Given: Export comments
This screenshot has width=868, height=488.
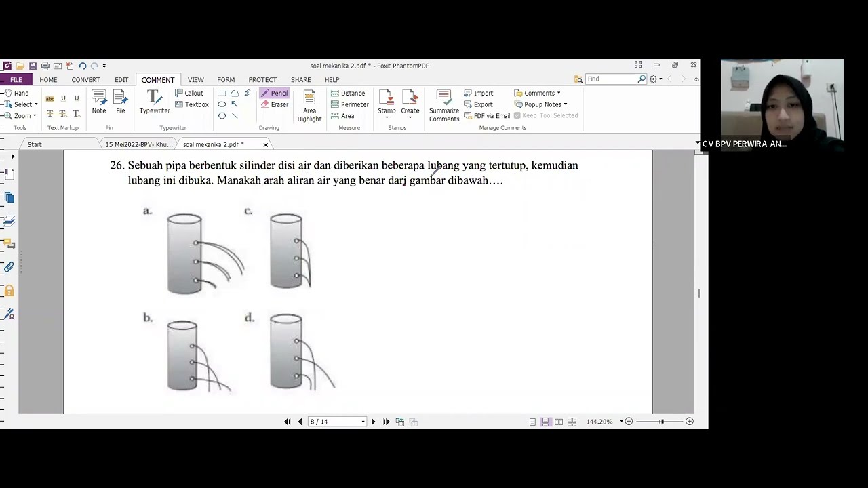Looking at the screenshot, I should pos(479,104).
